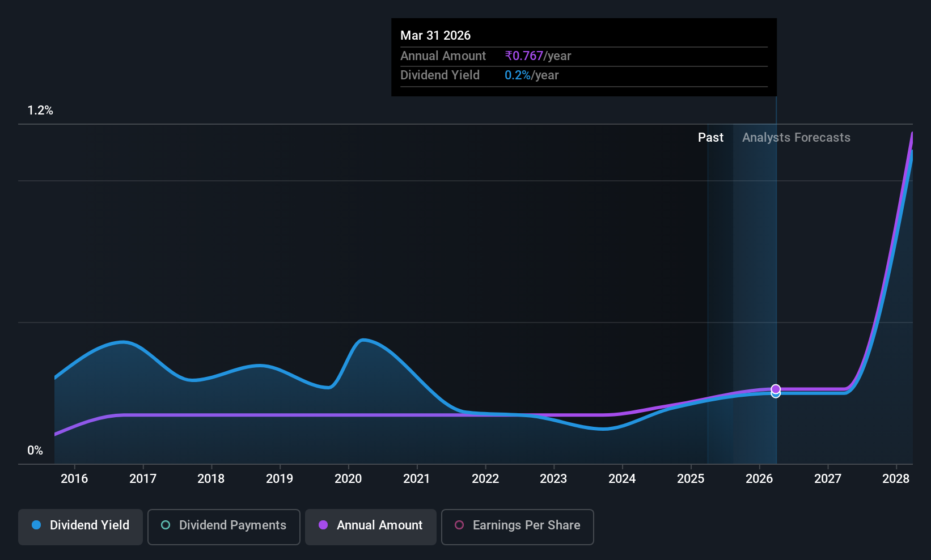The image size is (931, 560).
Task: Click the 2027 x-axis label
Action: coord(828,479)
